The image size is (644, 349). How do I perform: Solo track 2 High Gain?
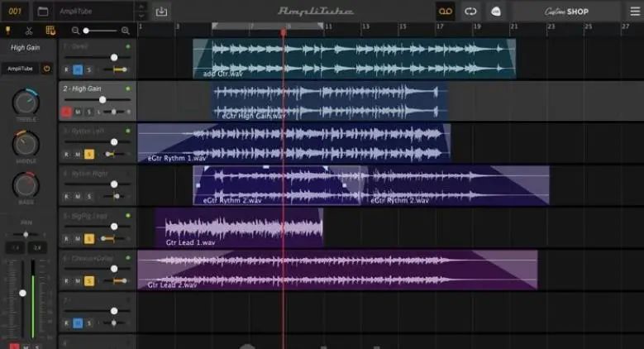click(x=88, y=112)
